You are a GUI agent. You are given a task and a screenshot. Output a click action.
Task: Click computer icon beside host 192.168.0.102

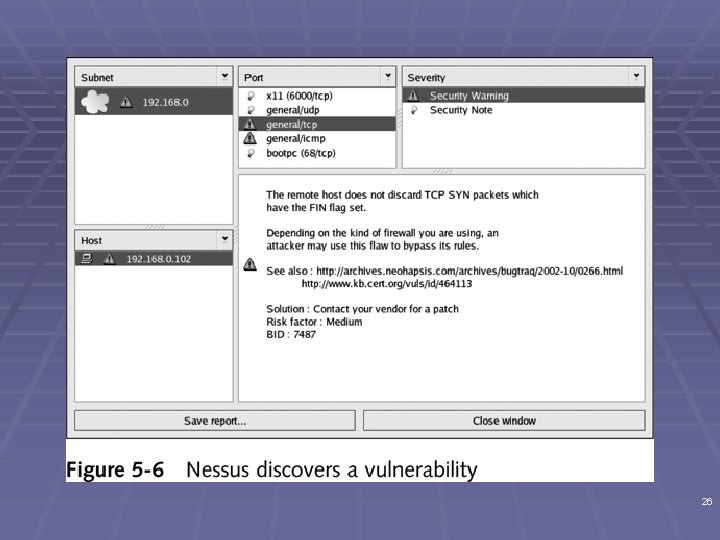pyautogui.click(x=87, y=259)
